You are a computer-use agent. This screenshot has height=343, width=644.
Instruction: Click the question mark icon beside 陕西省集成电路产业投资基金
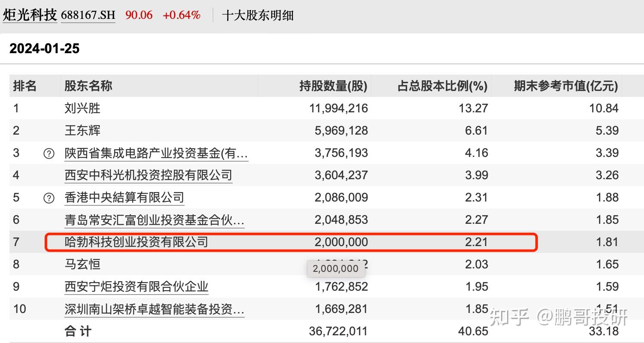click(49, 153)
